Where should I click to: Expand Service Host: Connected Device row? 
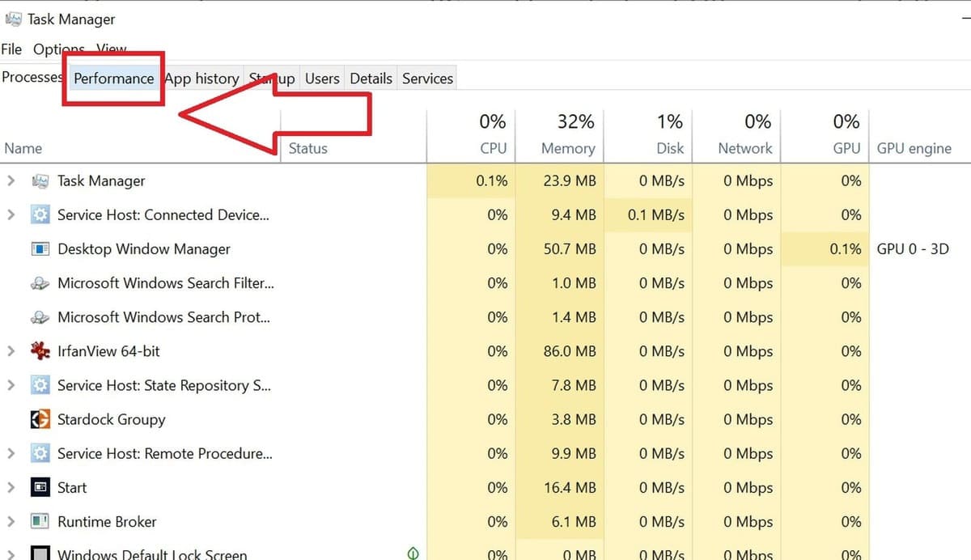pos(11,215)
